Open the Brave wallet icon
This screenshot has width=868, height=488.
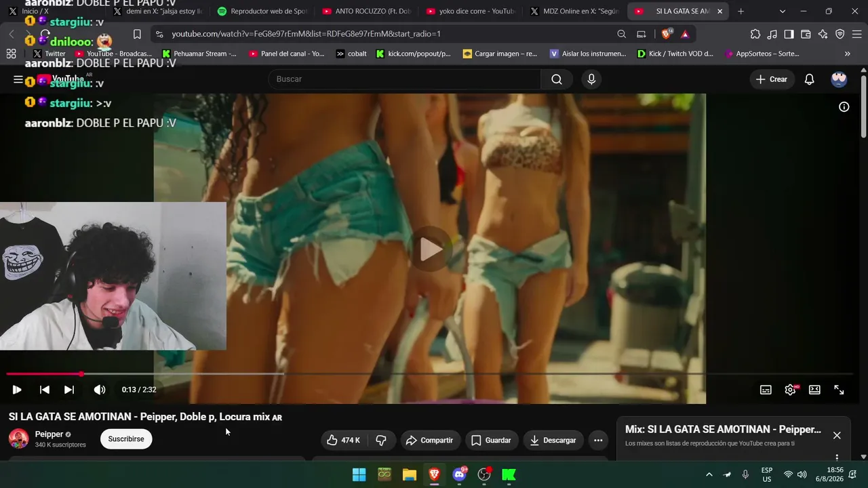[806, 34]
